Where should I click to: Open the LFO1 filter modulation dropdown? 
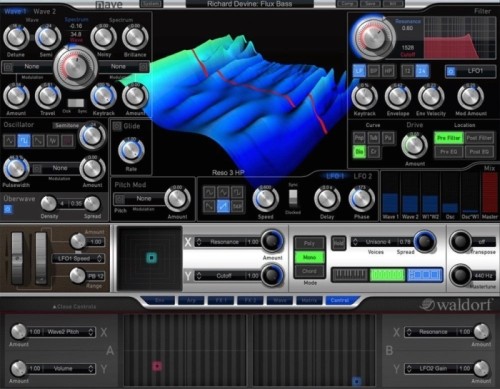[470, 71]
